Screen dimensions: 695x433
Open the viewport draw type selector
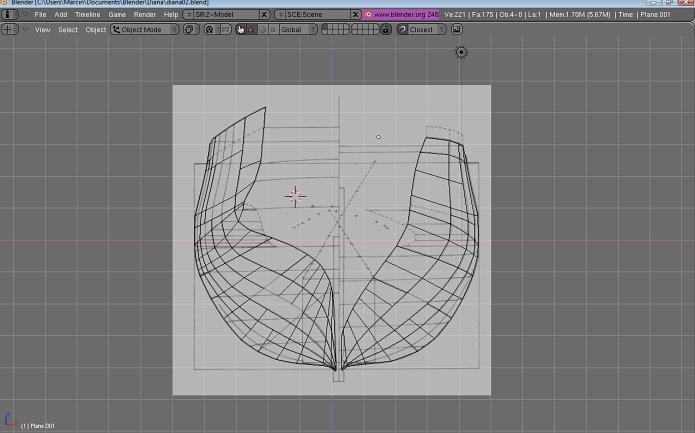click(192, 30)
